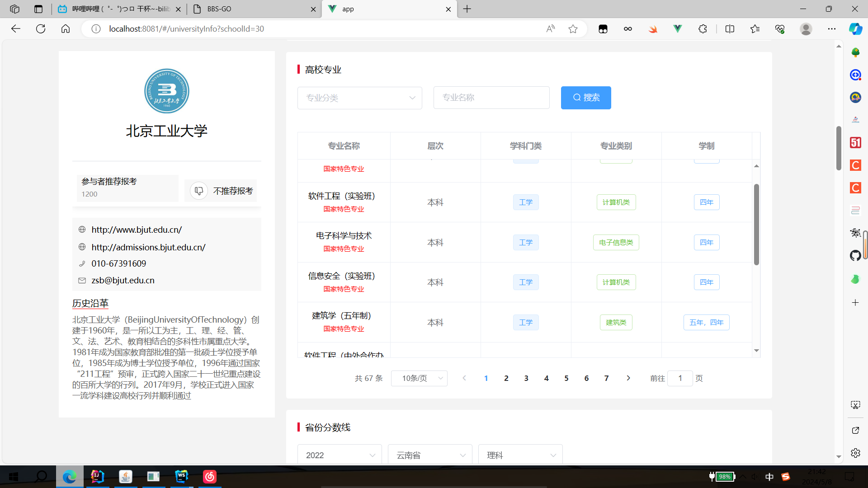Image resolution: width=868 pixels, height=488 pixels.
Task: Add page to favorites star
Action: click(x=573, y=29)
